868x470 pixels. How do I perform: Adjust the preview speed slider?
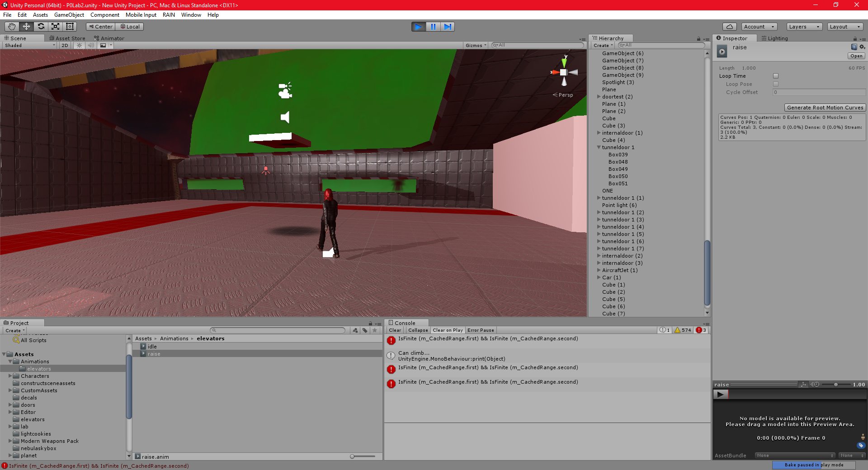(x=836, y=385)
